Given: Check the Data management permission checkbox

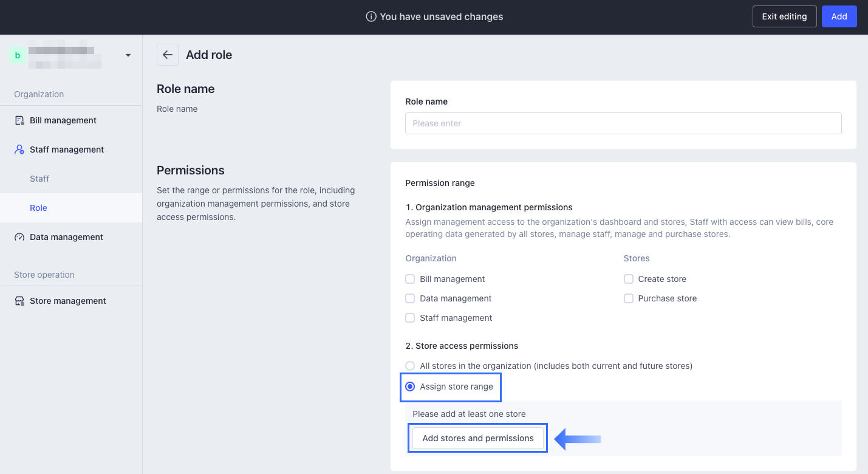Looking at the screenshot, I should point(410,298).
